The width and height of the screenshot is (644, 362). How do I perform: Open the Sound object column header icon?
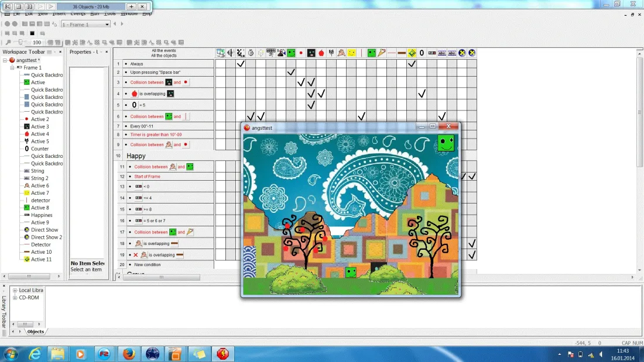231,53
